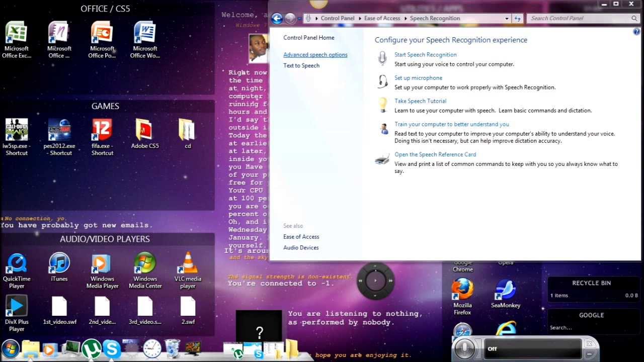Open Windows Media Player desktop shortcut
Image resolution: width=644 pixels, height=362 pixels.
102,271
